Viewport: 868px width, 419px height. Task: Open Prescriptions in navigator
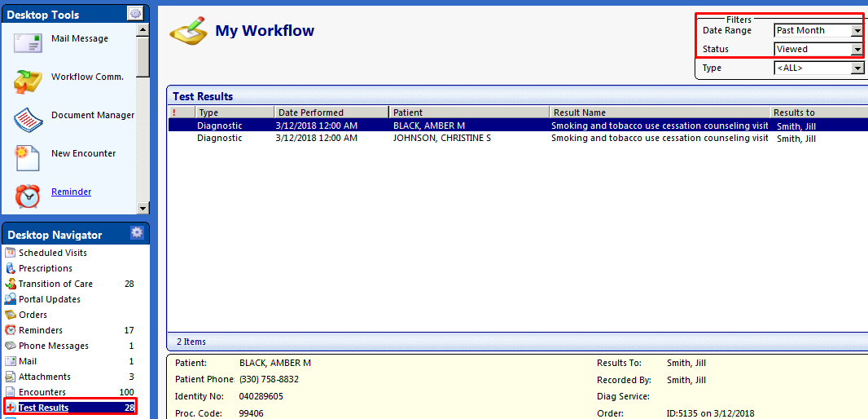46,268
